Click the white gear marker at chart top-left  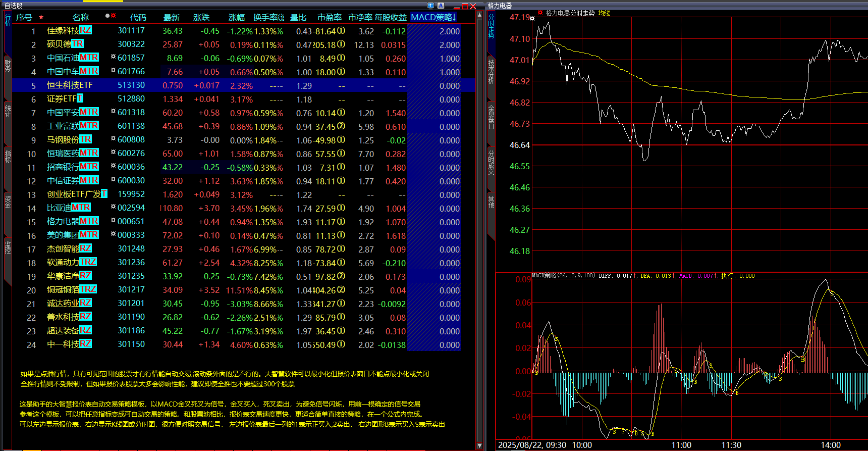[532, 18]
